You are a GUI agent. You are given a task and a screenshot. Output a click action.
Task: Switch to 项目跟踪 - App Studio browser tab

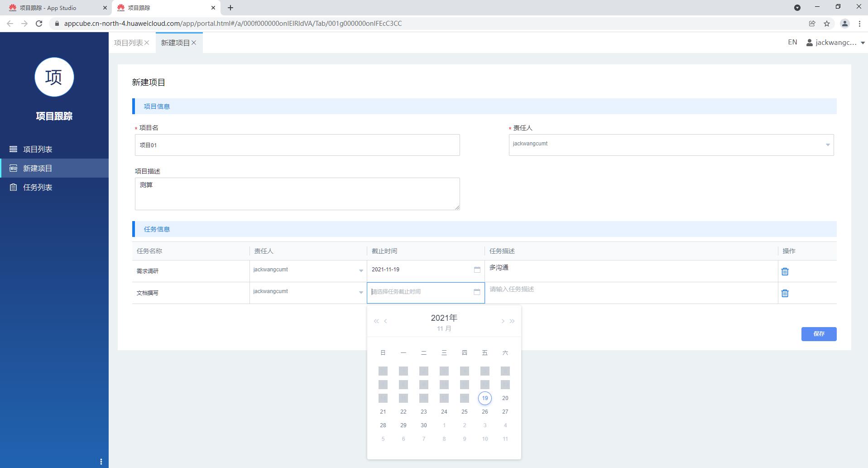click(54, 8)
